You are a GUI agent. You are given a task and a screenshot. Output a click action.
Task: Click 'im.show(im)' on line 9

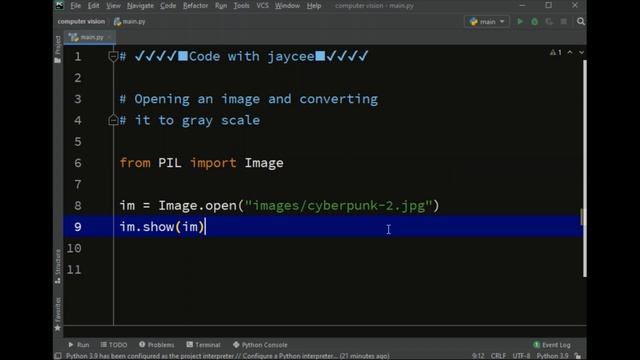point(162,227)
